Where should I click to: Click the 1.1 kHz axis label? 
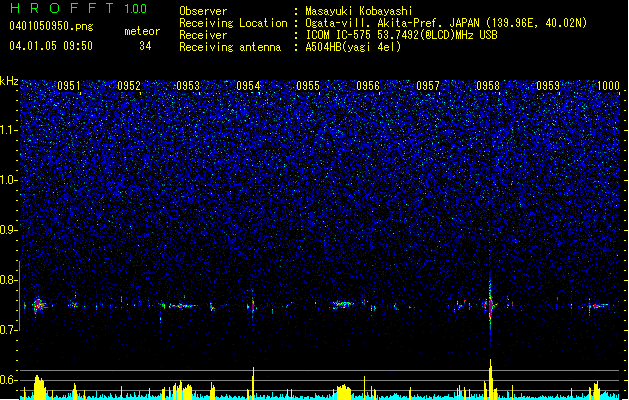pyautogui.click(x=9, y=130)
